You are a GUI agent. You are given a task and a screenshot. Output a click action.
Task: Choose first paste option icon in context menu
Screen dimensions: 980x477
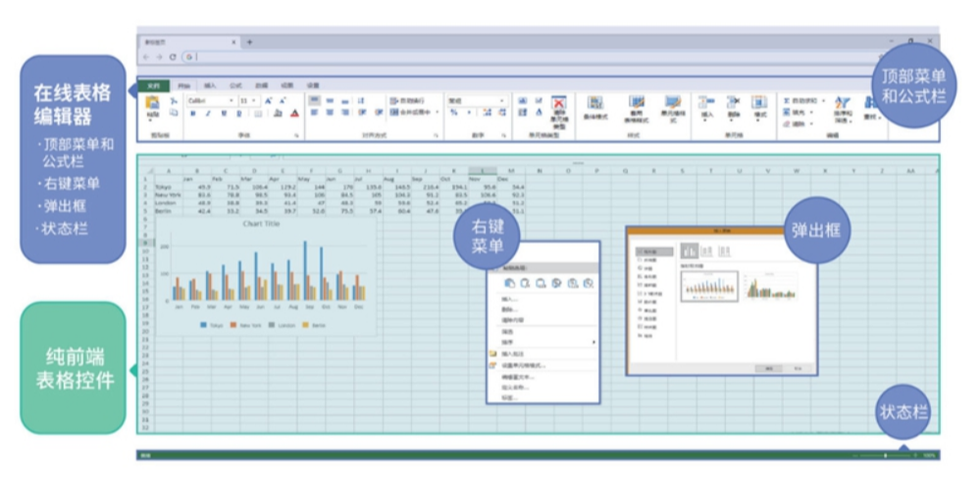509,284
